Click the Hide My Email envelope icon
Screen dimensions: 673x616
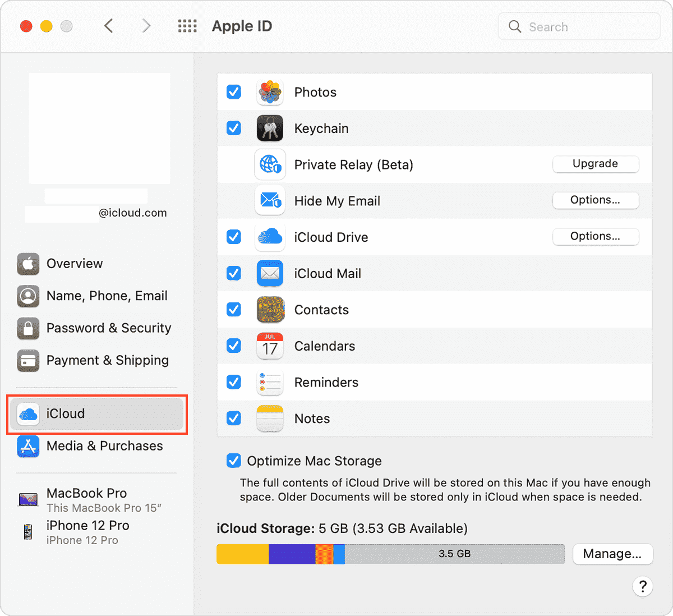(270, 201)
